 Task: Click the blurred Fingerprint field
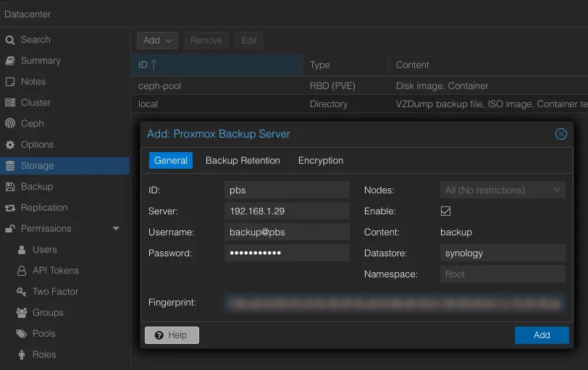tap(395, 303)
